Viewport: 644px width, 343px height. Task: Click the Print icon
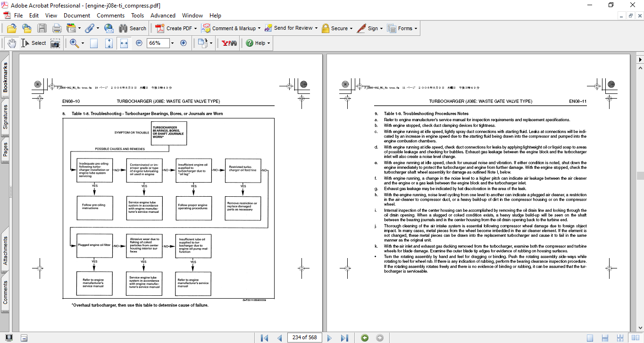[57, 28]
